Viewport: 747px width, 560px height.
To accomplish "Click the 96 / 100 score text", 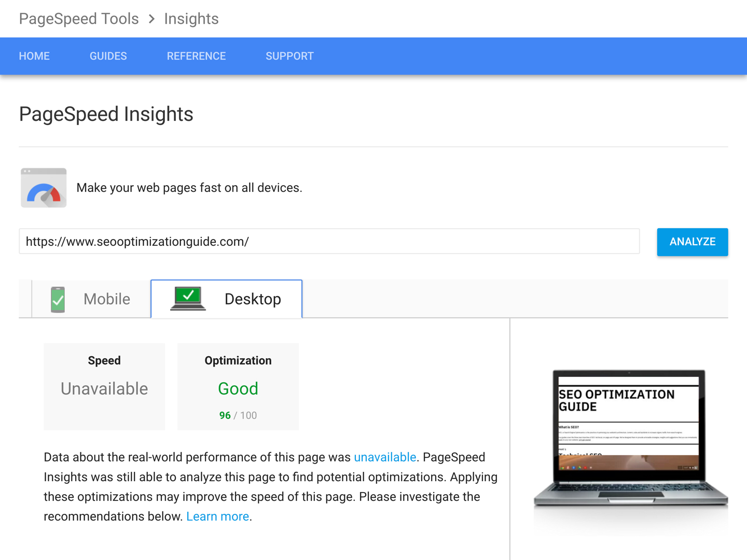I will (x=238, y=415).
